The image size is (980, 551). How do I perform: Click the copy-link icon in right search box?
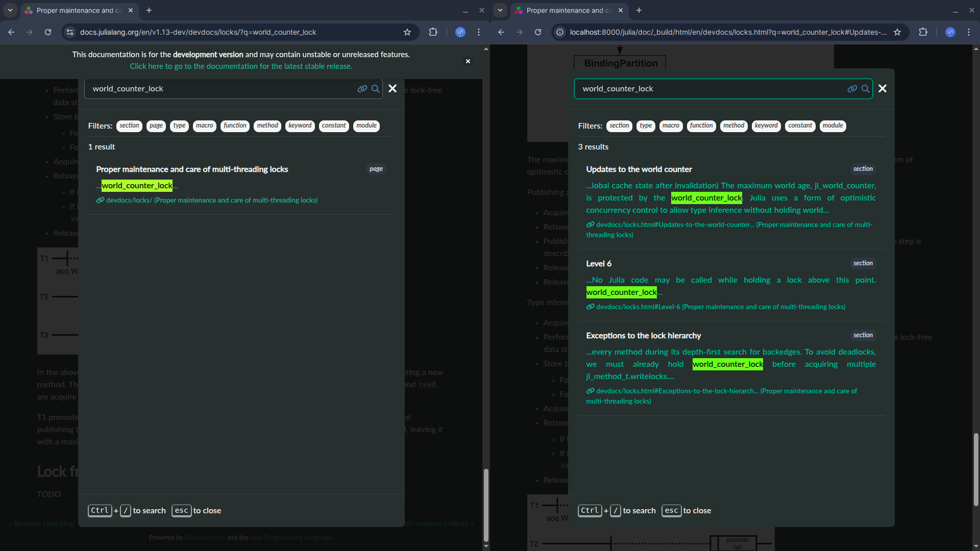(852, 89)
